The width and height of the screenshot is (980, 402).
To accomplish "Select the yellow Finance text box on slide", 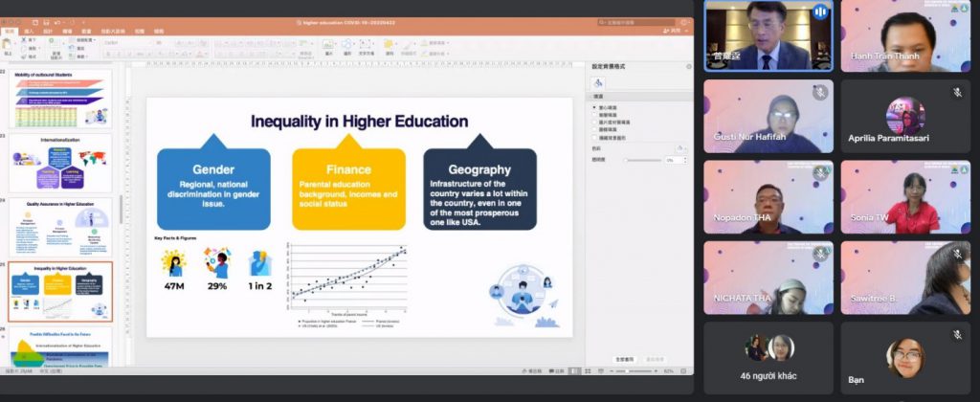I will [348, 189].
